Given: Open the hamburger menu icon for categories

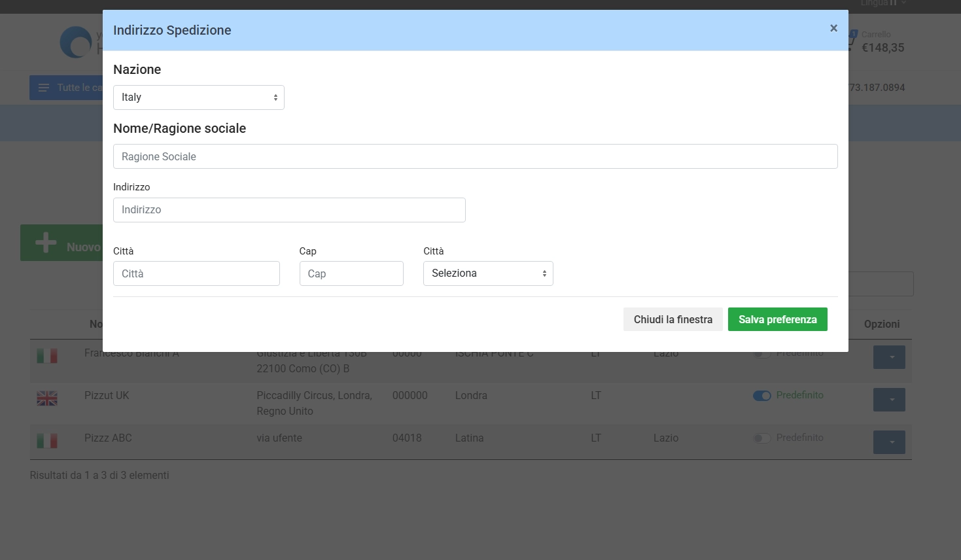Looking at the screenshot, I should [x=44, y=88].
